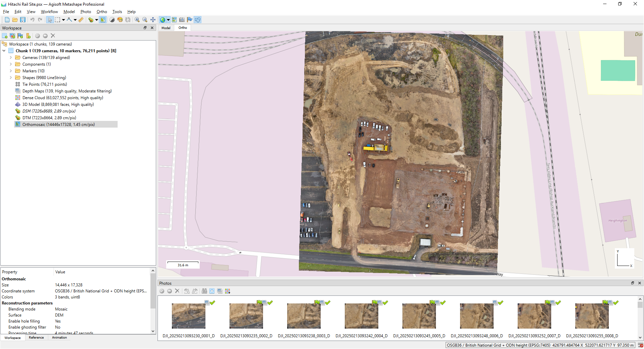
Task: Open the Workflow menu
Action: tap(49, 12)
